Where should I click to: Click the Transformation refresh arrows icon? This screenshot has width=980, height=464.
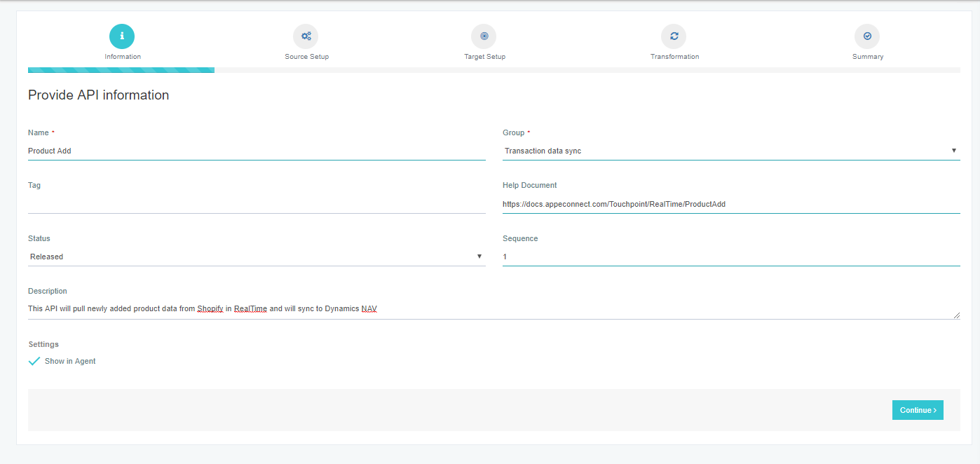pos(674,36)
